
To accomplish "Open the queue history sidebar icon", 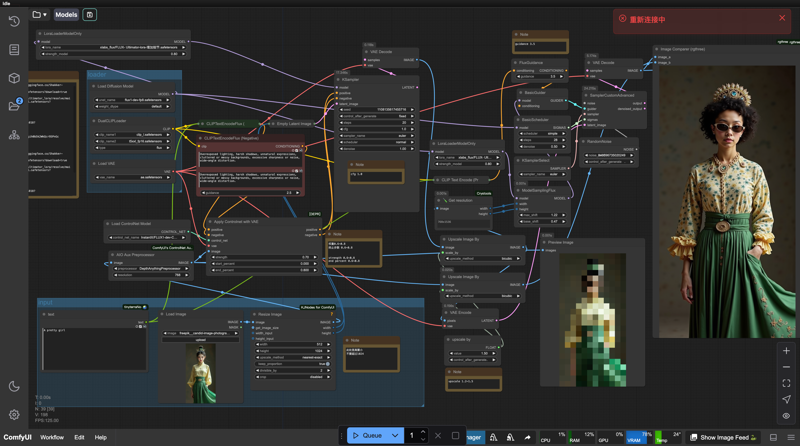I will 14,21.
